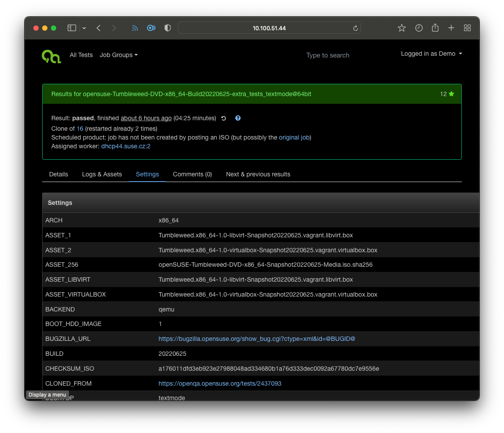The image size is (504, 433).
Task: Open the dhcp44.suse.cz:2 worker link
Action: [126, 146]
